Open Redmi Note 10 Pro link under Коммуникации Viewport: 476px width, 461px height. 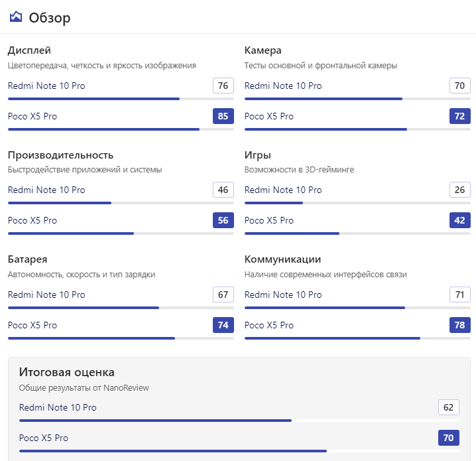pos(283,295)
